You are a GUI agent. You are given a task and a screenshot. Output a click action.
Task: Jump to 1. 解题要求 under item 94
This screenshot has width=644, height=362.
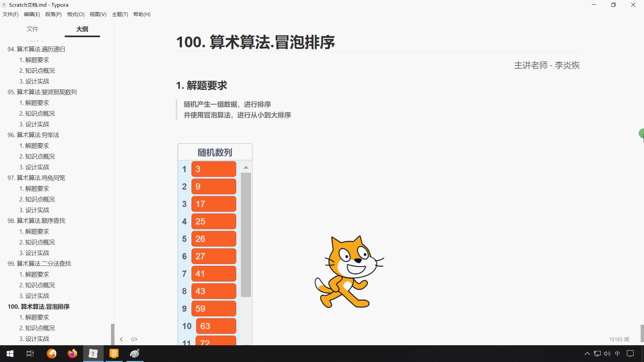(x=34, y=60)
